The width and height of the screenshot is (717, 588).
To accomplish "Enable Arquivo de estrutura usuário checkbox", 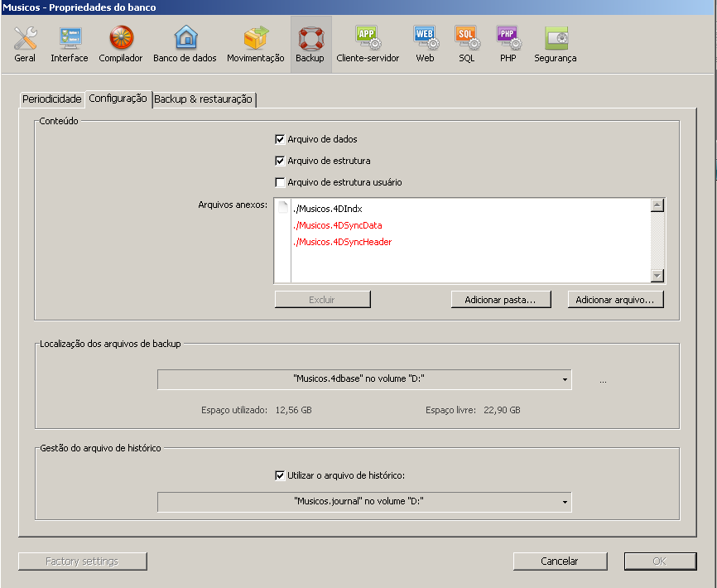I will [280, 182].
